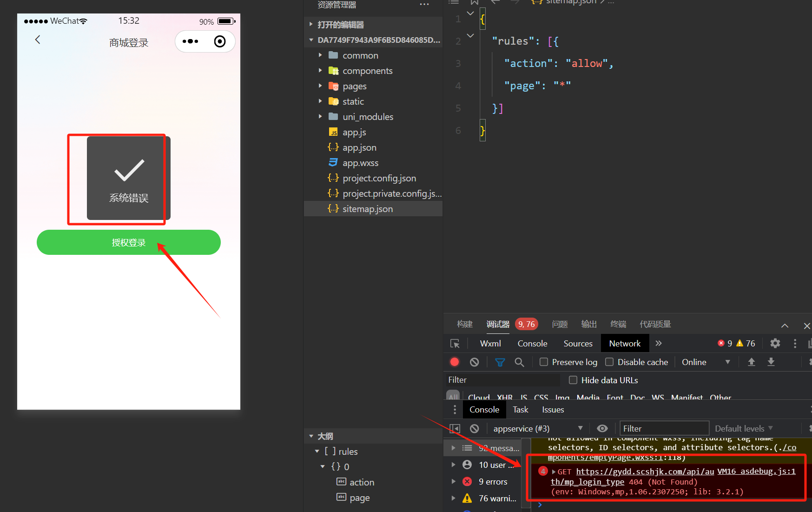Switch to the 代码质量 panel tab
This screenshot has height=512, width=812.
point(655,324)
